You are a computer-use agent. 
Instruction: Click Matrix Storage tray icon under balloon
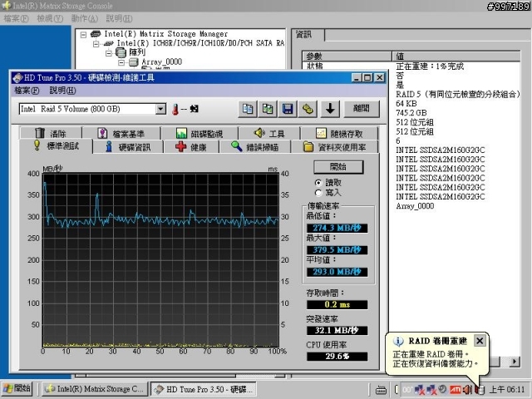point(480,390)
